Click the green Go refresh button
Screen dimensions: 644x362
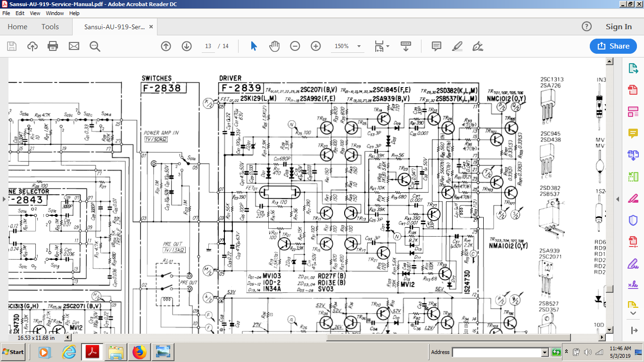click(556, 352)
